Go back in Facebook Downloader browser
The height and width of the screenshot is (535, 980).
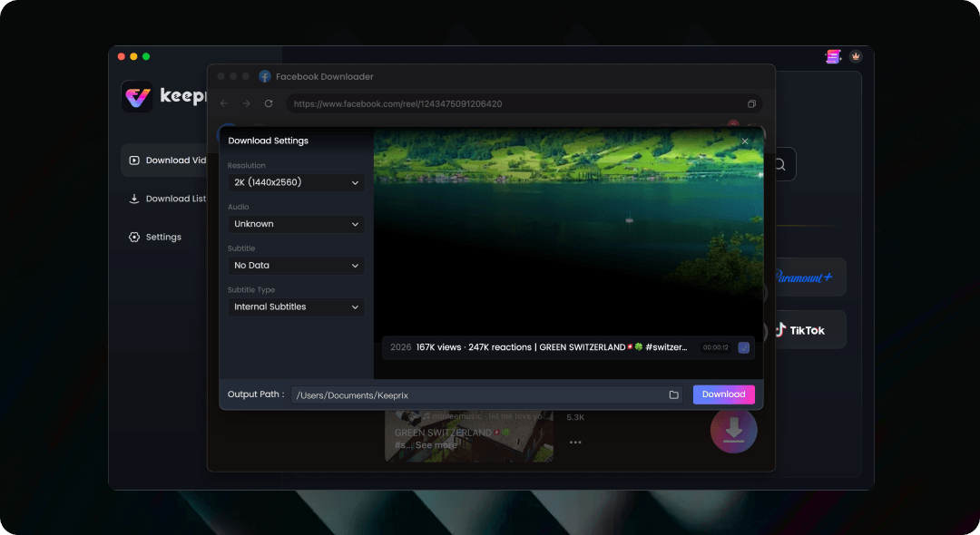224,103
